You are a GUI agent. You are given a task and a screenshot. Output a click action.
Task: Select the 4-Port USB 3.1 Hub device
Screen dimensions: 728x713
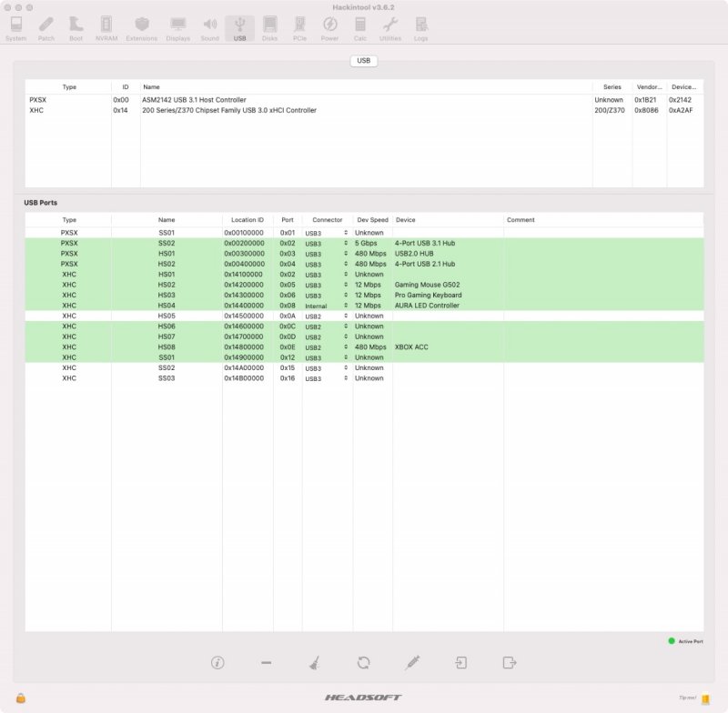point(425,243)
